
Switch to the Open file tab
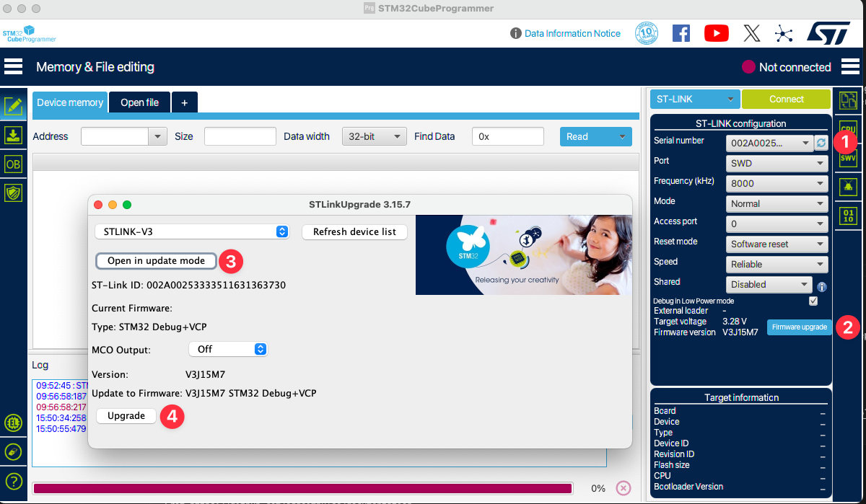[139, 102]
